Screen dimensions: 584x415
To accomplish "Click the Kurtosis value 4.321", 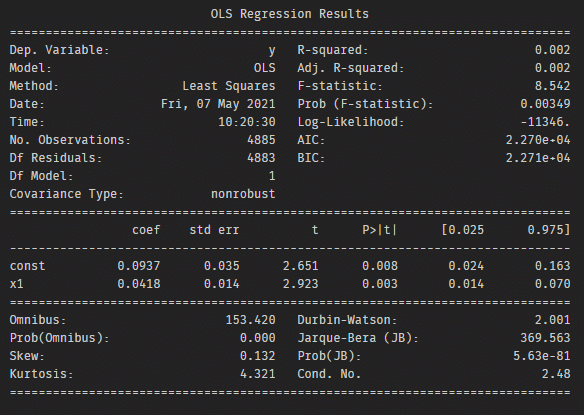I will pyautogui.click(x=258, y=374).
